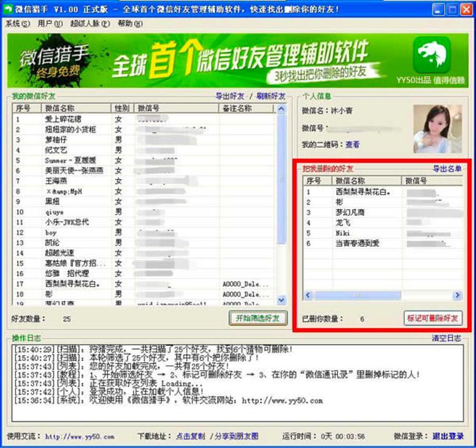
Task: Click the 标记可删除好友 button
Action: [433, 318]
